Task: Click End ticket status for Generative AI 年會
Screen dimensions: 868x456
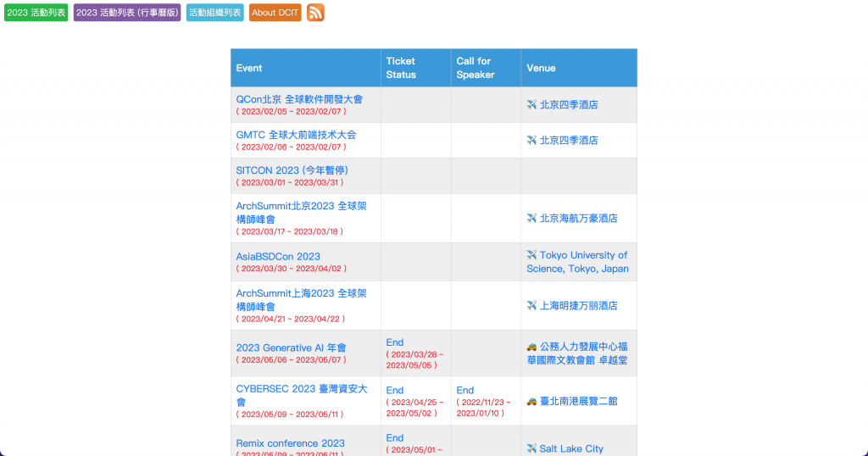Action: coord(395,342)
